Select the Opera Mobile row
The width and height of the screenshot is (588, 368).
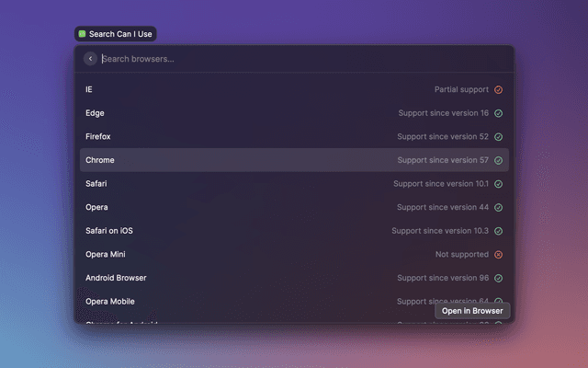pyautogui.click(x=257, y=302)
